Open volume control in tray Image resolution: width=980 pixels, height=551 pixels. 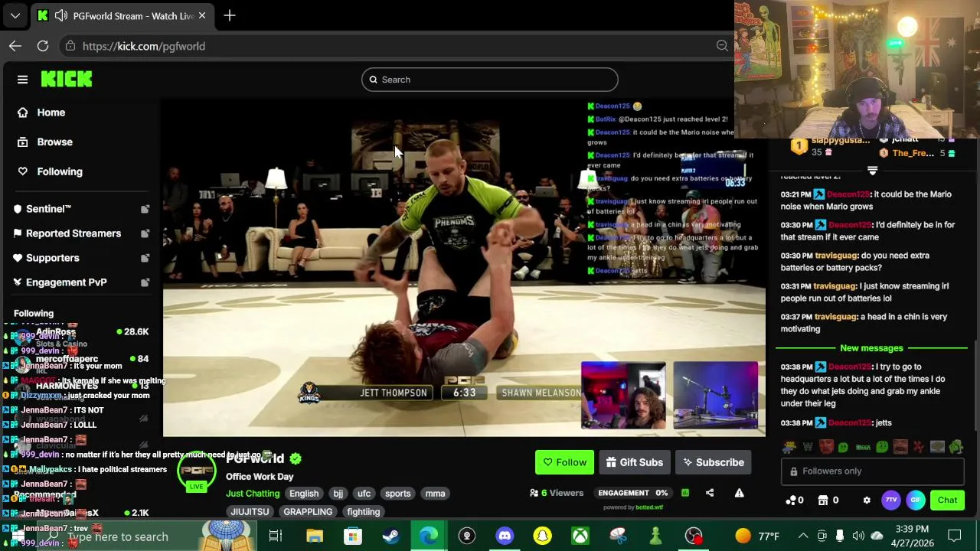[x=858, y=536]
